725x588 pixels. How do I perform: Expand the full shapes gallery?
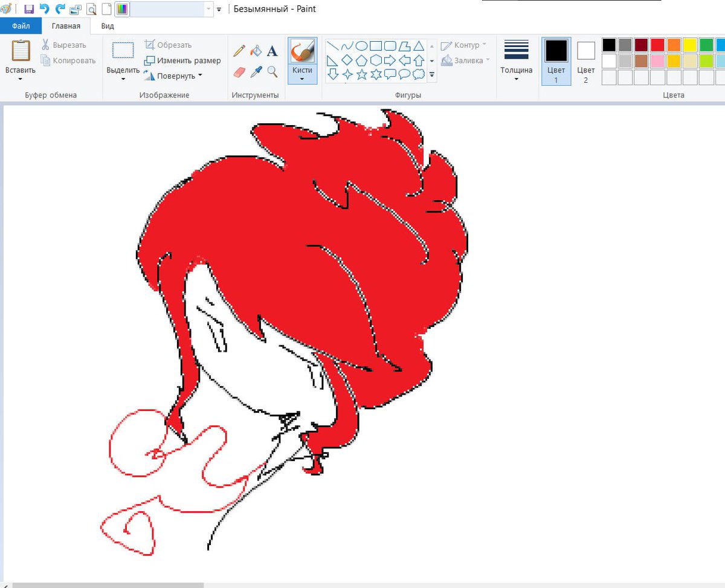pyautogui.click(x=431, y=75)
